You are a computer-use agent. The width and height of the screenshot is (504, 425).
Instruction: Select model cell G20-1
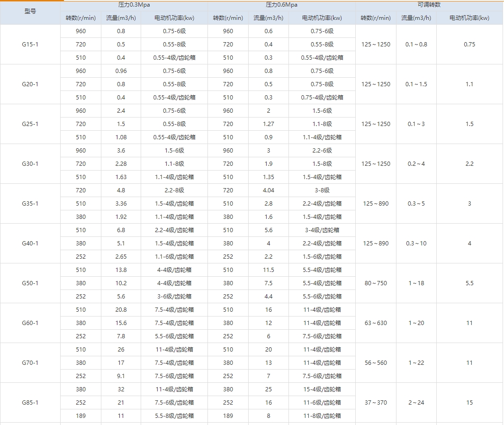[30, 84]
